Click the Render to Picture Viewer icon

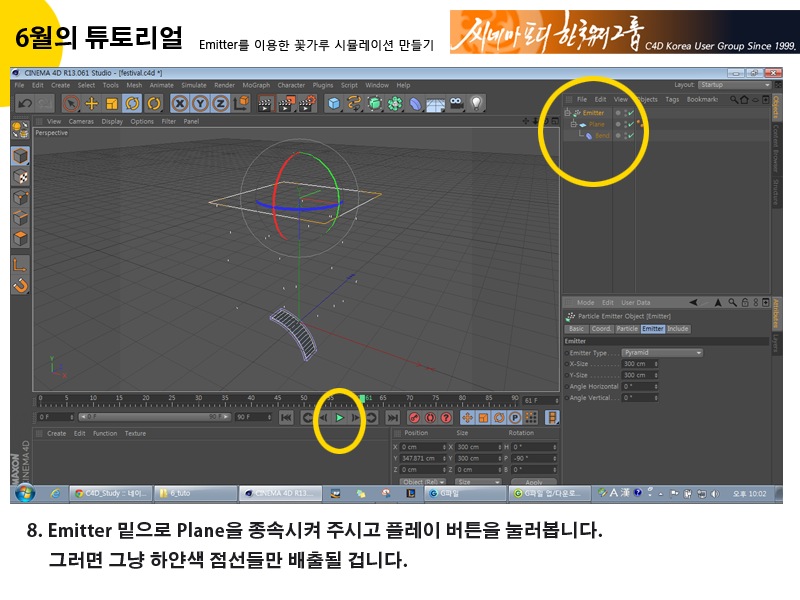point(285,103)
